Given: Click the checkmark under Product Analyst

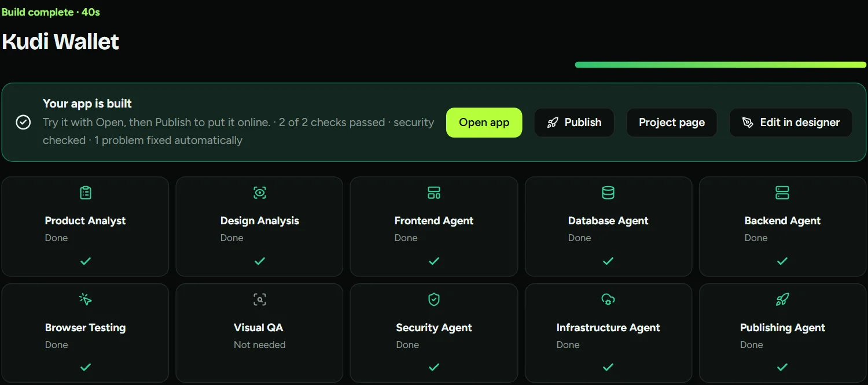Looking at the screenshot, I should point(86,261).
